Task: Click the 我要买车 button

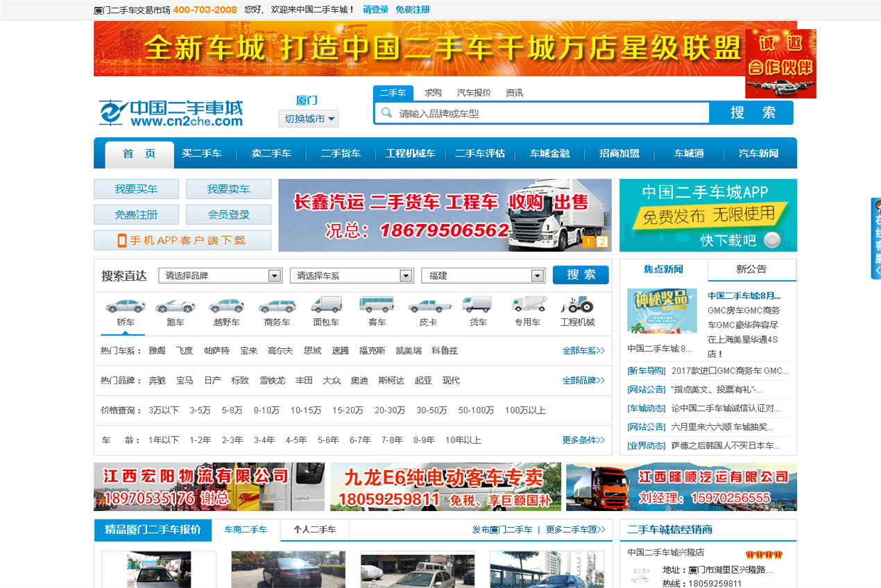Action: (136, 189)
